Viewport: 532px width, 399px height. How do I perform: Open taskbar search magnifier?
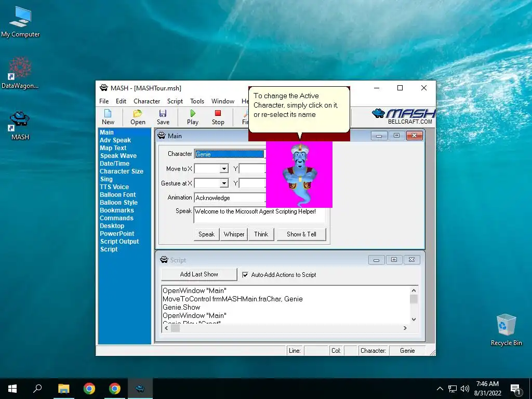(37, 389)
